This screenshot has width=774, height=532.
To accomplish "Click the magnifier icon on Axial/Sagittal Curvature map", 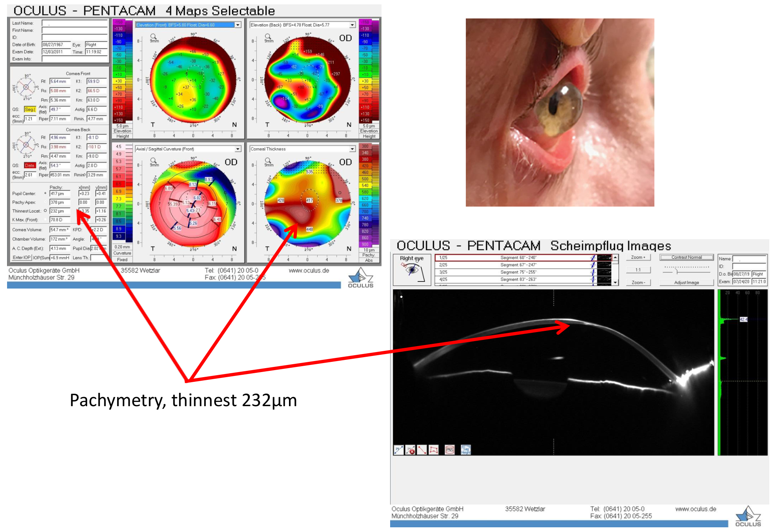I will coord(153,160).
